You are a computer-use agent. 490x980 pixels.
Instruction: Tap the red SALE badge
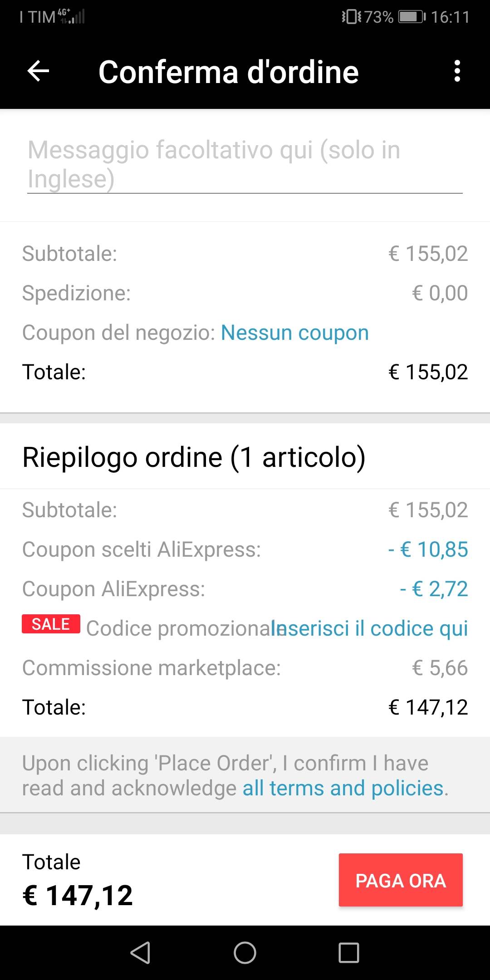pos(51,624)
